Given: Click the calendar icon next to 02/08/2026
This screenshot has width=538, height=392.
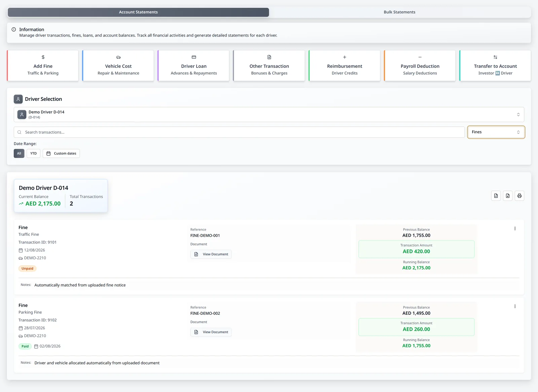Looking at the screenshot, I should pos(36,346).
